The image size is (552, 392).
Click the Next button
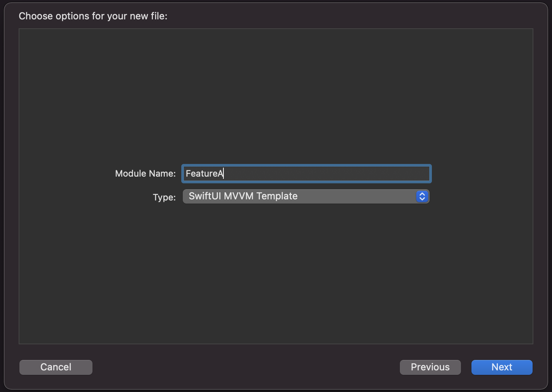(502, 367)
